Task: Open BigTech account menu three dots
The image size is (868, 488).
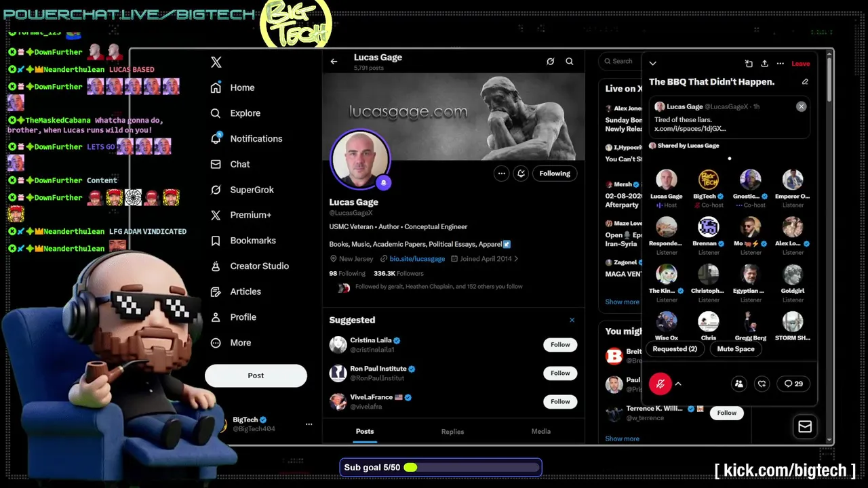Action: pyautogui.click(x=309, y=424)
